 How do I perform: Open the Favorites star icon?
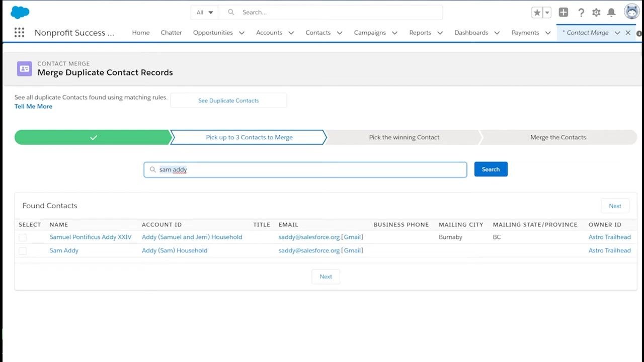coord(537,13)
